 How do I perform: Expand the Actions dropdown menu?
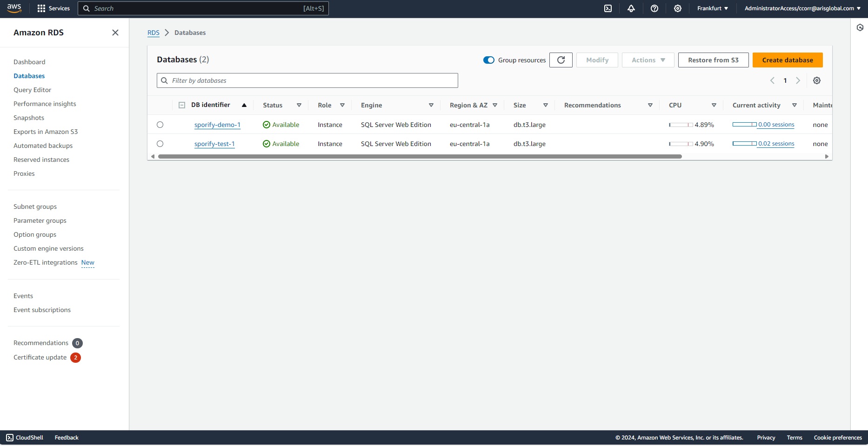pyautogui.click(x=648, y=60)
